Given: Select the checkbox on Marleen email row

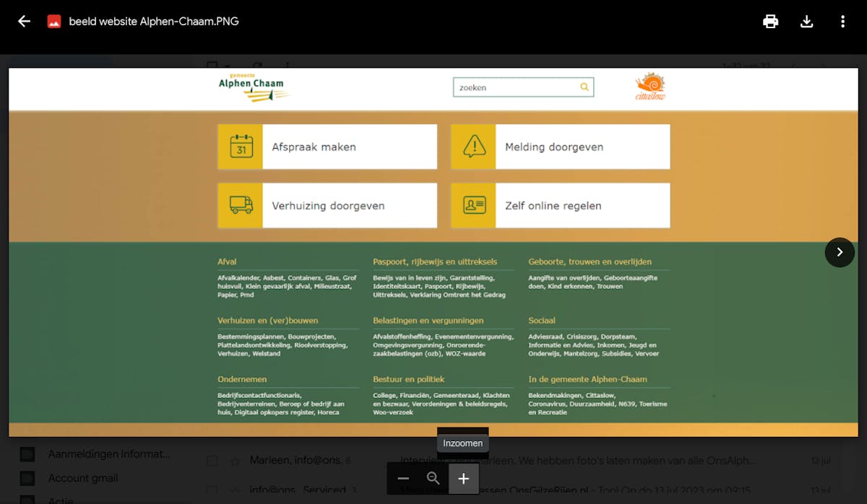Looking at the screenshot, I should click(x=212, y=461).
